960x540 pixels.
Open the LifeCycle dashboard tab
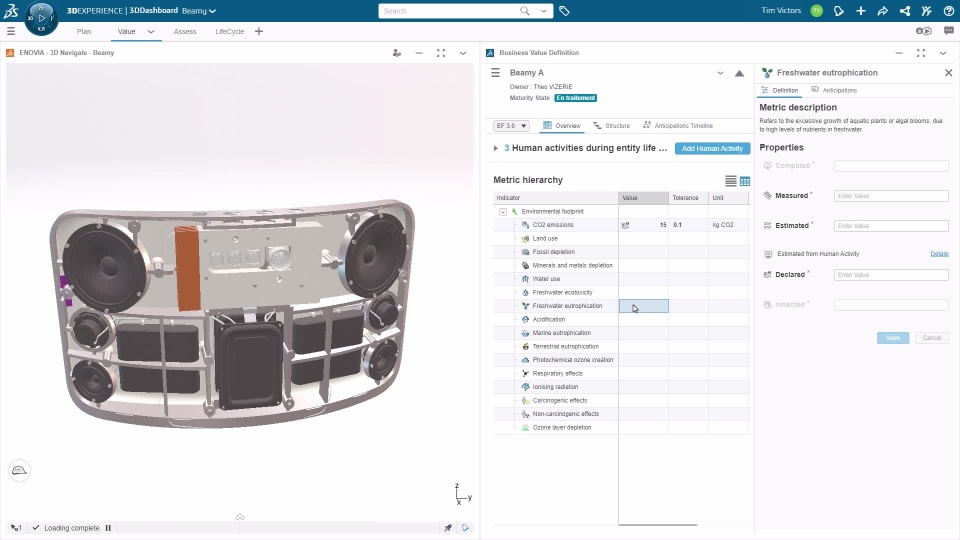(x=230, y=31)
